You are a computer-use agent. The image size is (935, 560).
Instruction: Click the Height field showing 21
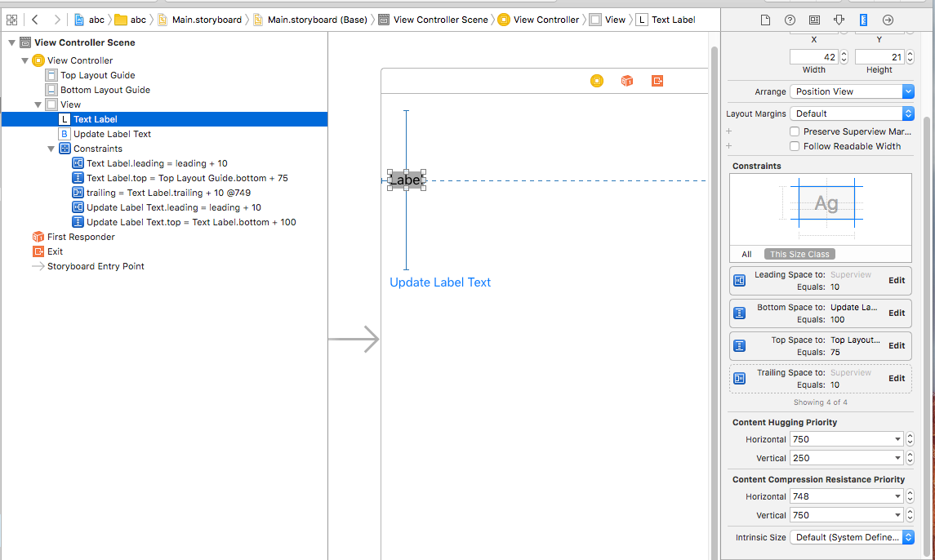879,57
